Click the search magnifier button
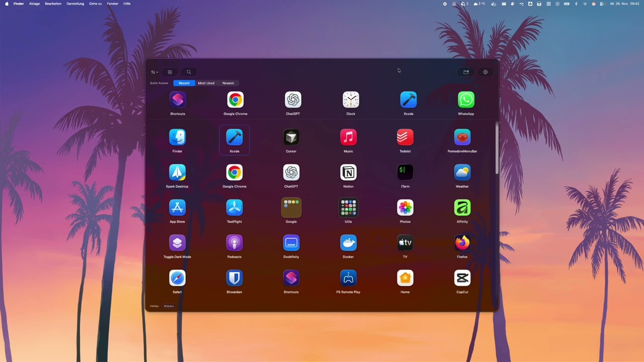 (189, 72)
